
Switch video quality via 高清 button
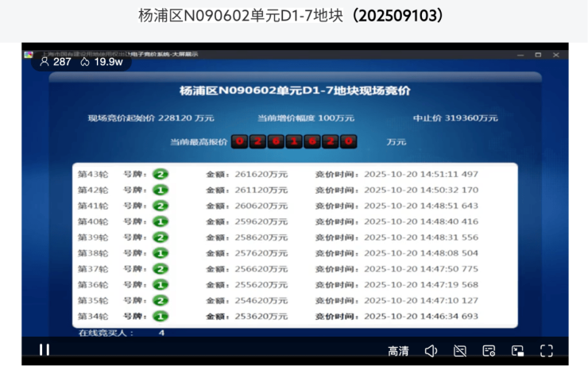(398, 351)
